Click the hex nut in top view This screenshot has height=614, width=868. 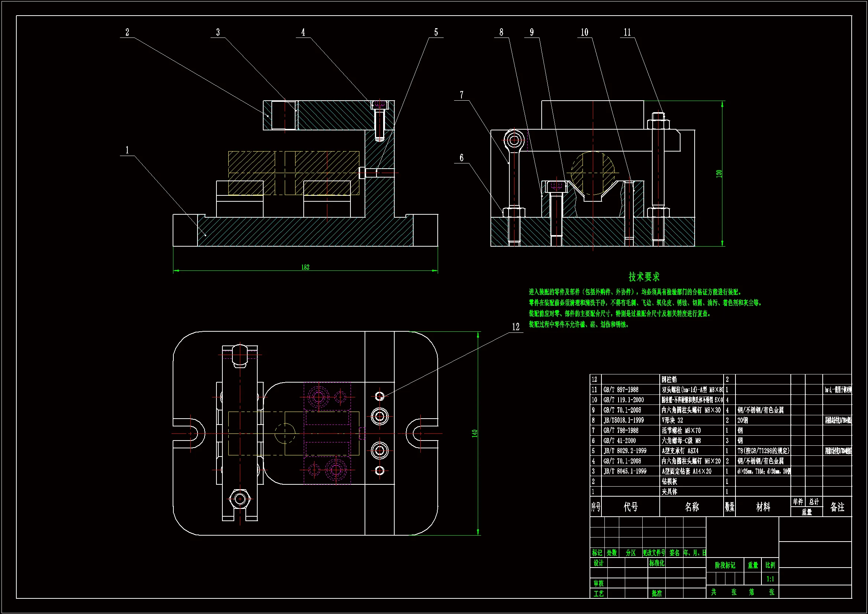(240, 499)
